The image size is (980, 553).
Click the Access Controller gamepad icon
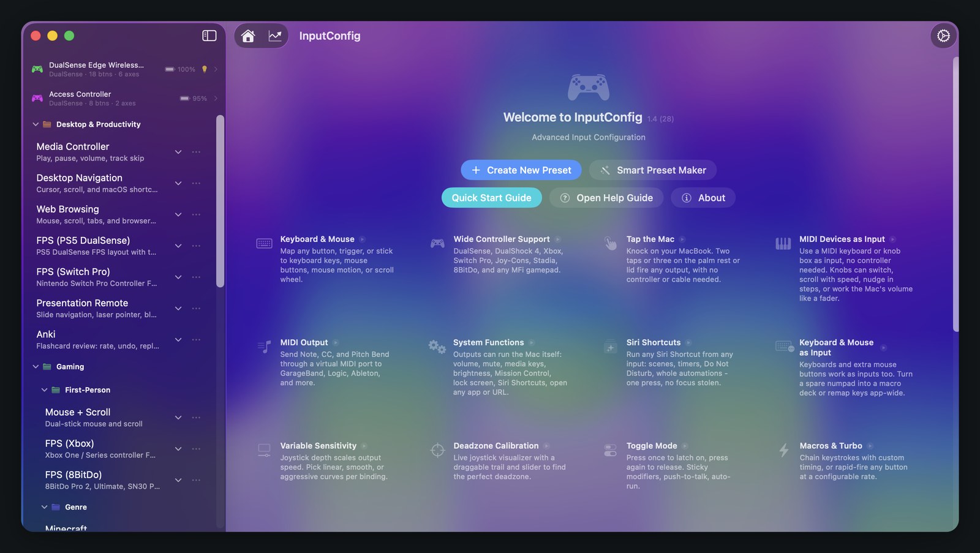click(x=37, y=98)
